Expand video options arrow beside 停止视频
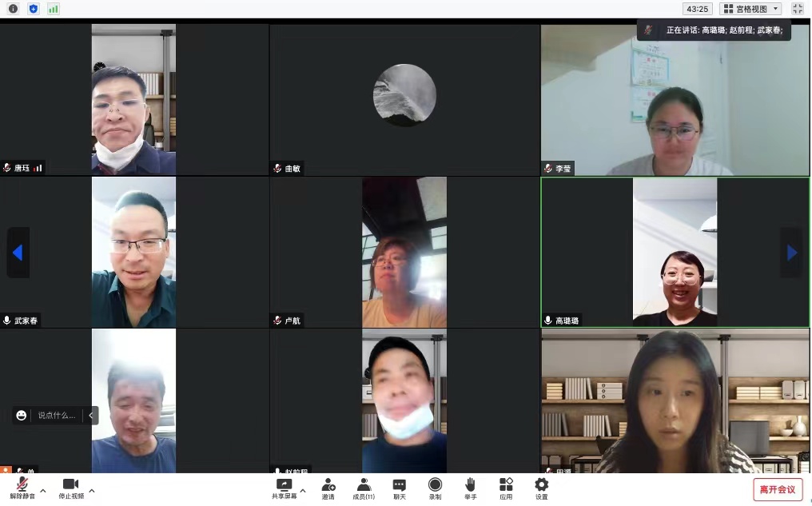The image size is (812, 506). 92,490
